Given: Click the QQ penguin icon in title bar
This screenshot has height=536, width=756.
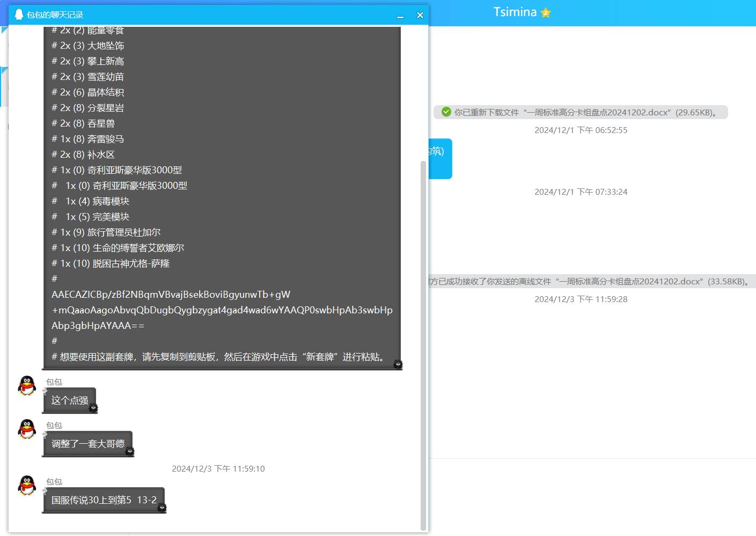Looking at the screenshot, I should (x=19, y=14).
